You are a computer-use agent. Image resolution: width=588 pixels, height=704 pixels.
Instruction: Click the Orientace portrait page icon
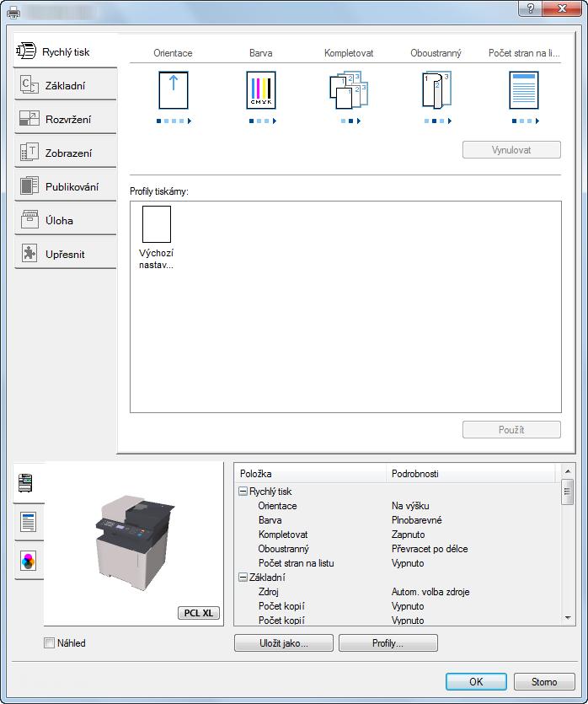point(174,90)
